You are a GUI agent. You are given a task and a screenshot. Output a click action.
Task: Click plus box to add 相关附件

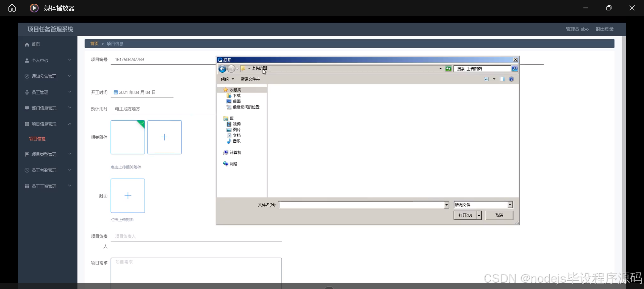point(164,137)
